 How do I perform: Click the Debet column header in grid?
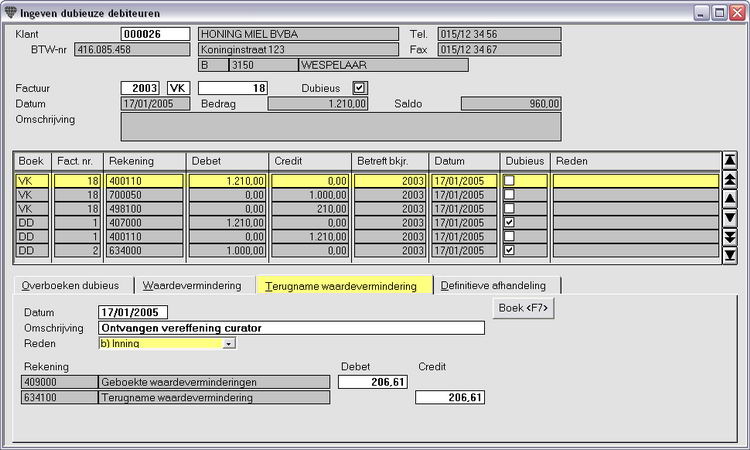click(227, 161)
